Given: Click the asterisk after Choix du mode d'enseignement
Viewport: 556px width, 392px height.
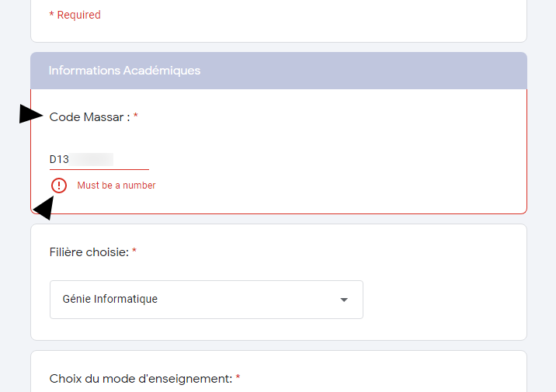Looking at the screenshot, I should point(238,378).
